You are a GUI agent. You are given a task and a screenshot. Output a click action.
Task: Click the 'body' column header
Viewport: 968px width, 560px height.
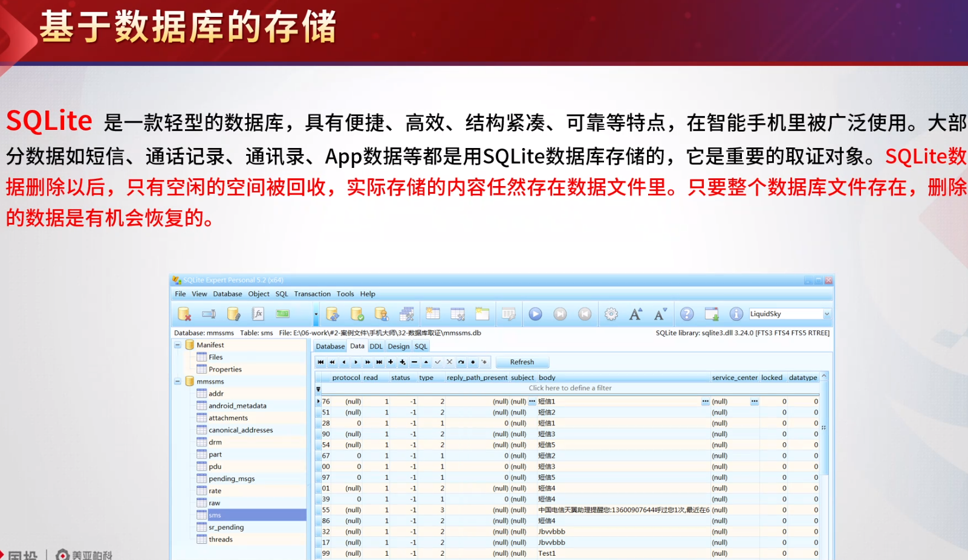click(x=623, y=378)
